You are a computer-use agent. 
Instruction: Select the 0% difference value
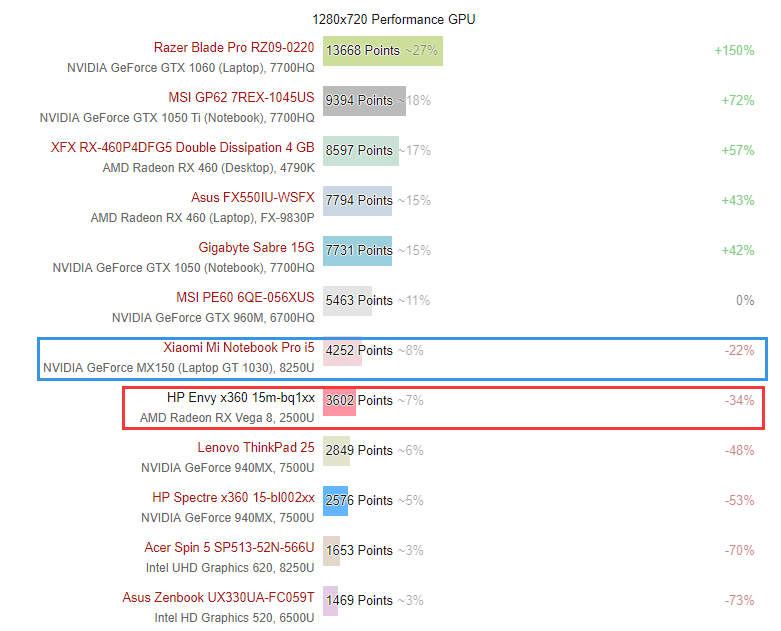(x=745, y=300)
